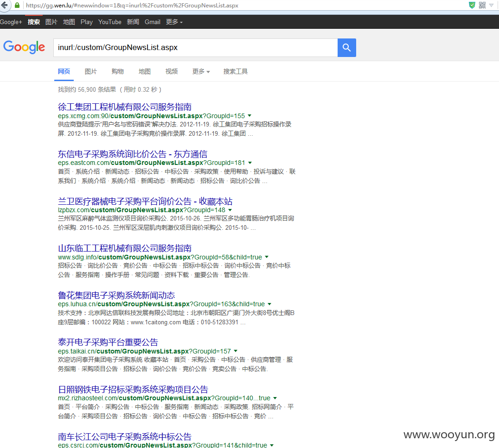
Task: Select 搜索 in the top black bar
Action: point(34,22)
